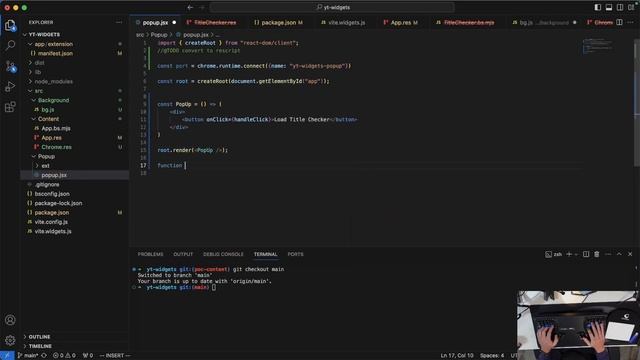Synchronize changes via status bar sync icon
The image size is (640, 360).
click(x=44, y=356)
